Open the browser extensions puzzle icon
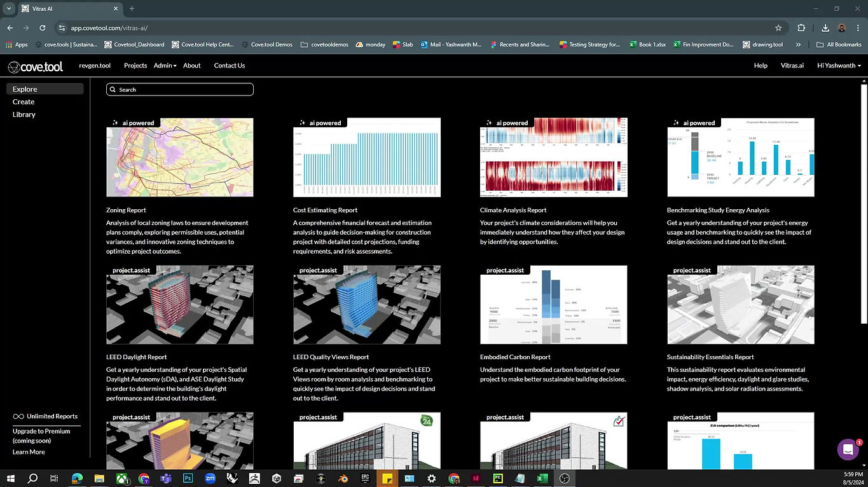Screen dimensions: 868x487 click(801, 28)
